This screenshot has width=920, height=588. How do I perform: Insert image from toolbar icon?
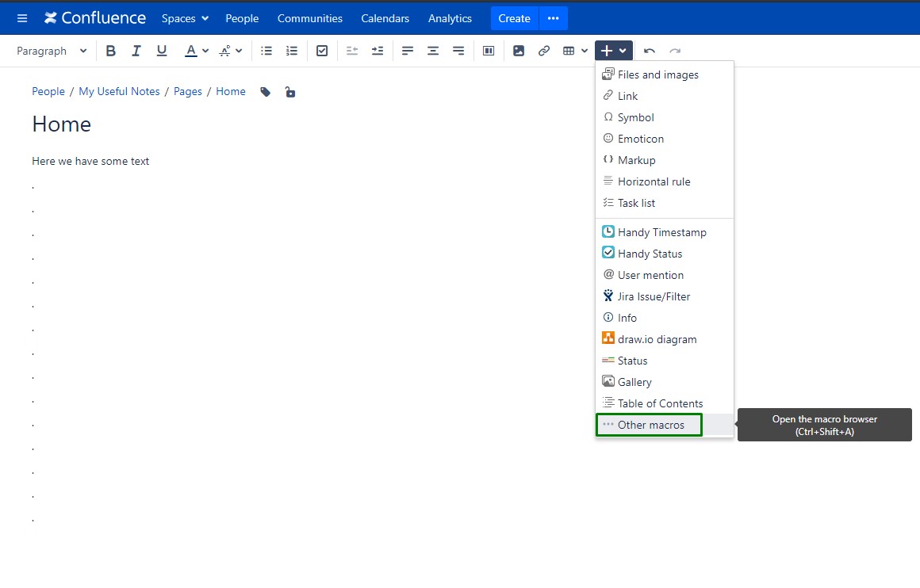coord(519,51)
